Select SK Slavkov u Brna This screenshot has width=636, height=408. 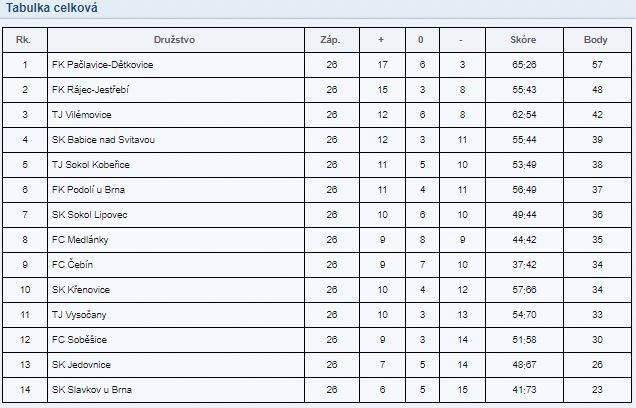point(92,390)
